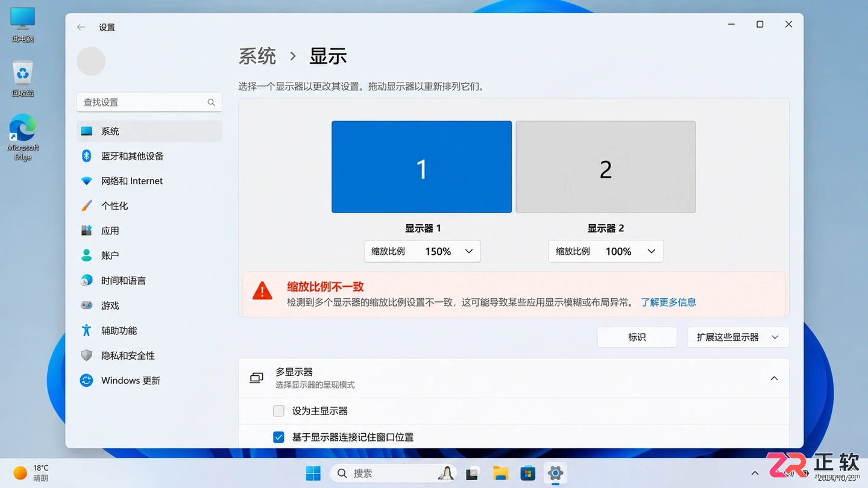
Task: Click the 缩放比例不一致 warning heading
Action: coord(325,287)
